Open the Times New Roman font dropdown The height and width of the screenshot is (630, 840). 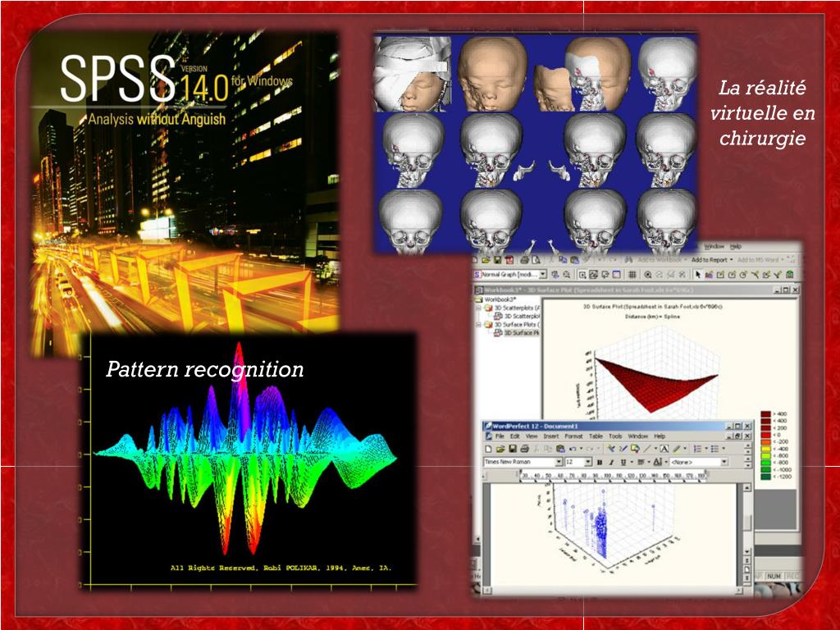559,463
